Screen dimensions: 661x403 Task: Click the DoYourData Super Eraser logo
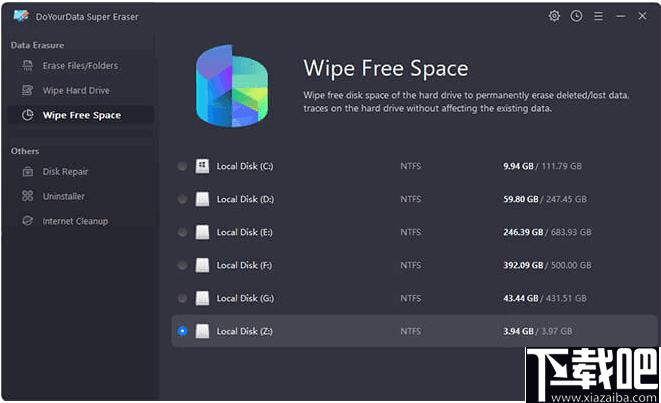(x=21, y=16)
